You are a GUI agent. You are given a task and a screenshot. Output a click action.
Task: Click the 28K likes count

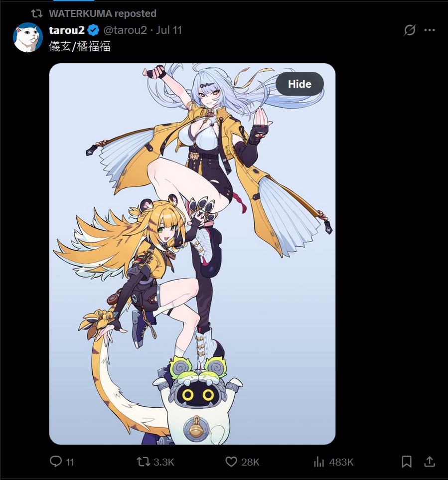pyautogui.click(x=250, y=462)
